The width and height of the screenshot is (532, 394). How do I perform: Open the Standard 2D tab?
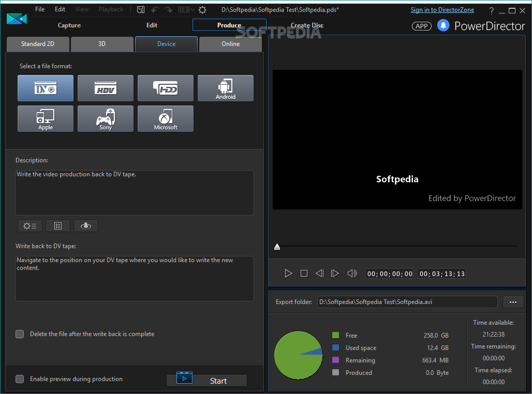point(38,44)
